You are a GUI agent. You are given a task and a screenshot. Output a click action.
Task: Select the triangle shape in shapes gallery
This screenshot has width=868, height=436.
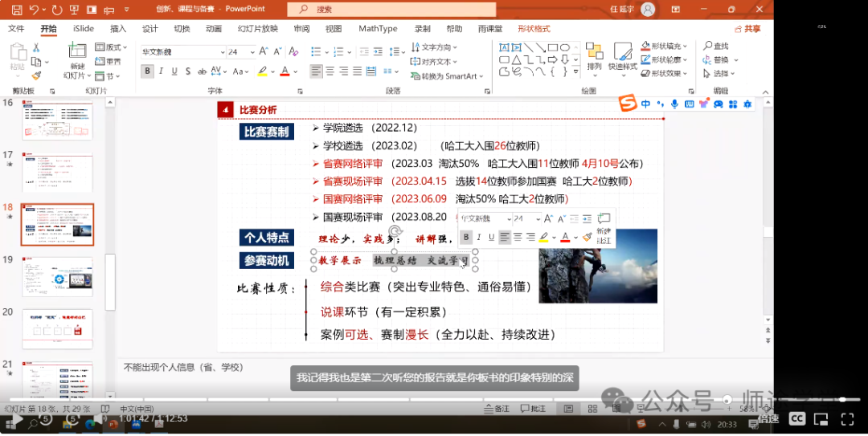[516, 59]
